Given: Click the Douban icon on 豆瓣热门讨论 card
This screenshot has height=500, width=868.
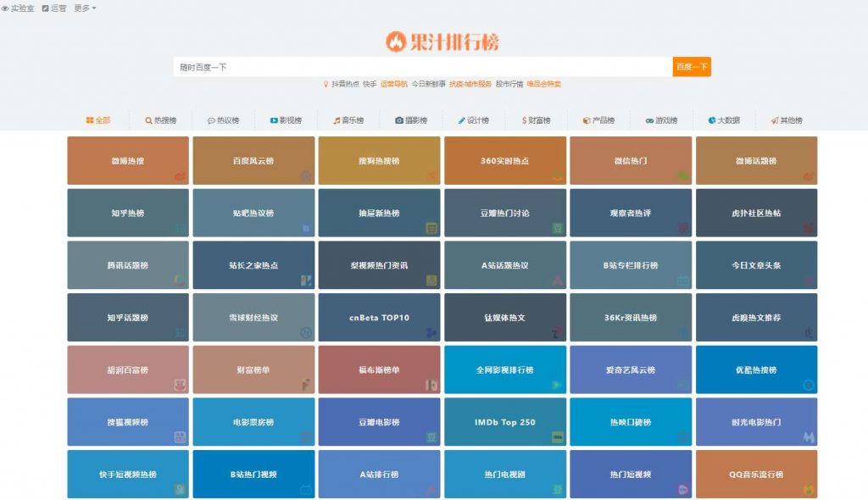Looking at the screenshot, I should [x=558, y=228].
